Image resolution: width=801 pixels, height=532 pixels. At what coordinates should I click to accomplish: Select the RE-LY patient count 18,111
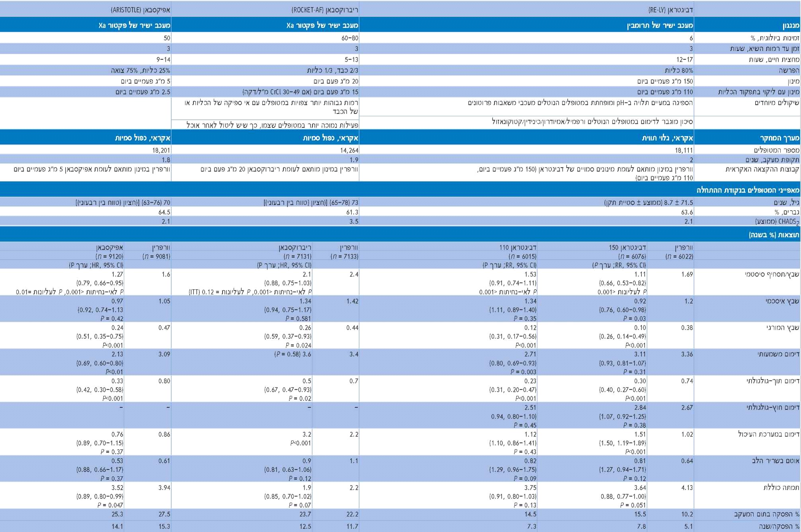click(684, 150)
